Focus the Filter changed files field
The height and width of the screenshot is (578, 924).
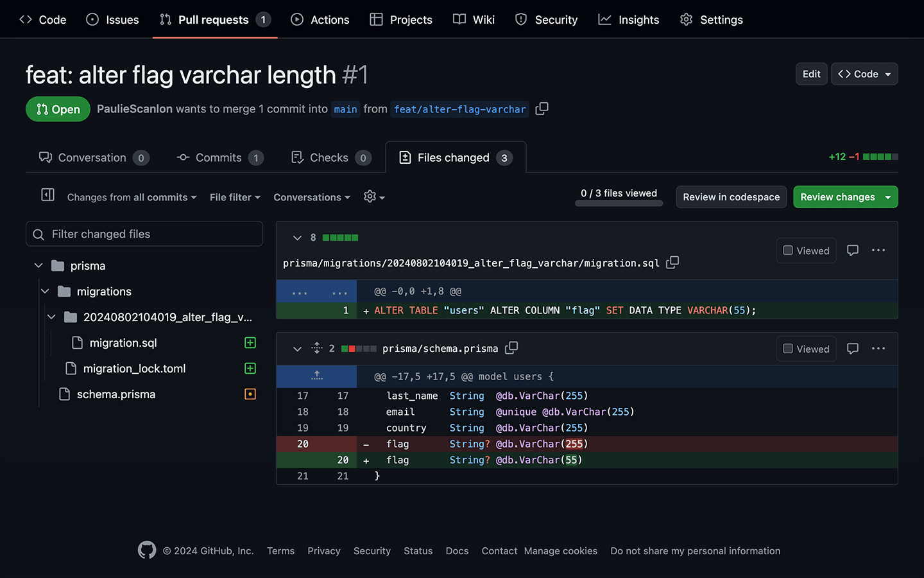tap(144, 234)
